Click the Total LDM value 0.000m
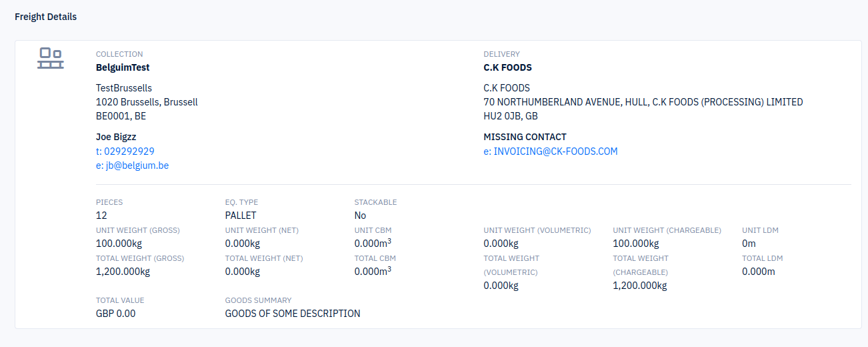This screenshot has height=347, width=868. [x=759, y=272]
